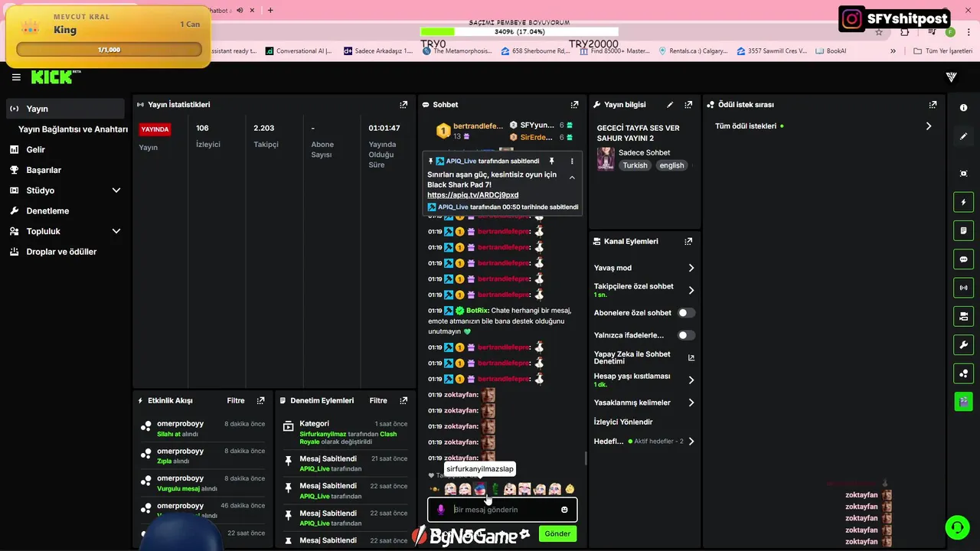Click the subathon progress bar
The width and height of the screenshot is (980, 551).
tap(519, 32)
